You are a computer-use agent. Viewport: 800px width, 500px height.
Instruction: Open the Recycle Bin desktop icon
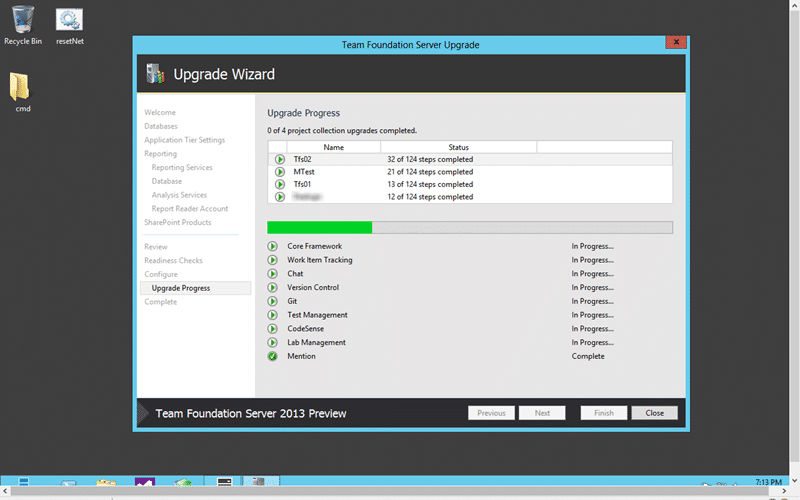(x=22, y=26)
